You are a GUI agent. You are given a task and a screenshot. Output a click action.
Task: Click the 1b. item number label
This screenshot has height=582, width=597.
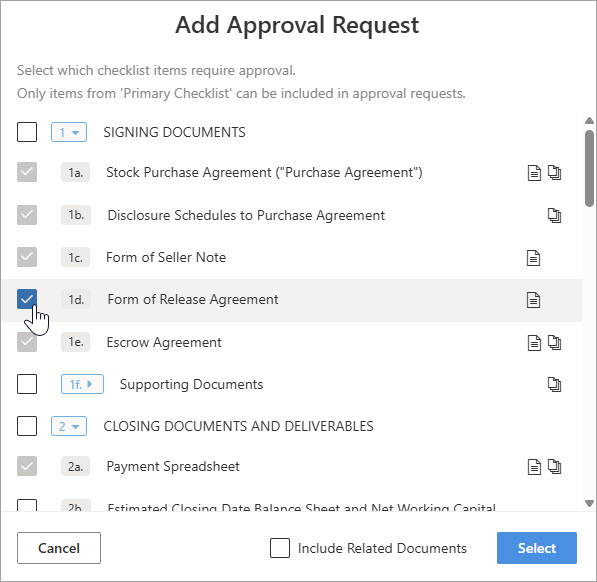75,215
